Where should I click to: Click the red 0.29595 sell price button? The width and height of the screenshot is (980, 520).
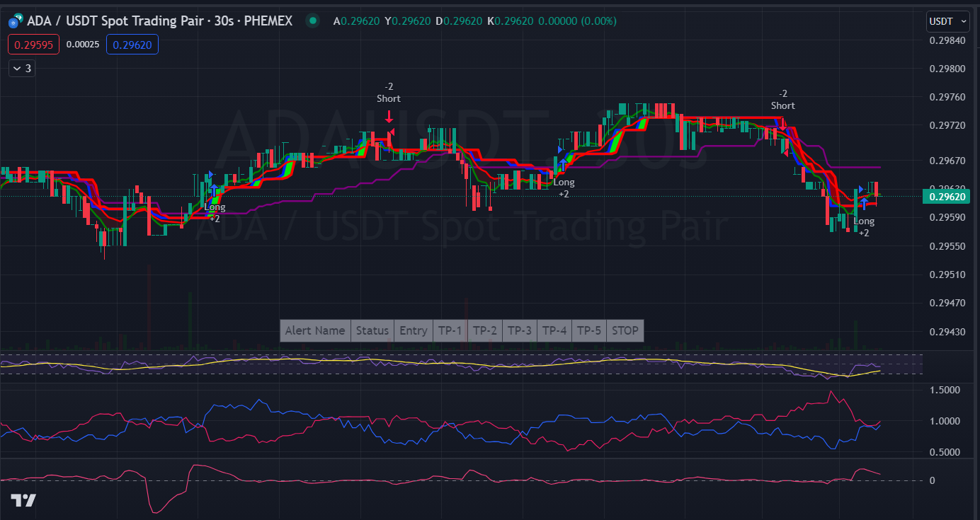33,45
